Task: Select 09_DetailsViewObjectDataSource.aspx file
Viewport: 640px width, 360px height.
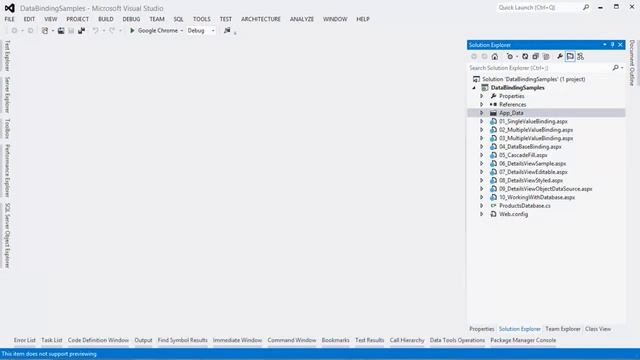Action: tap(546, 189)
